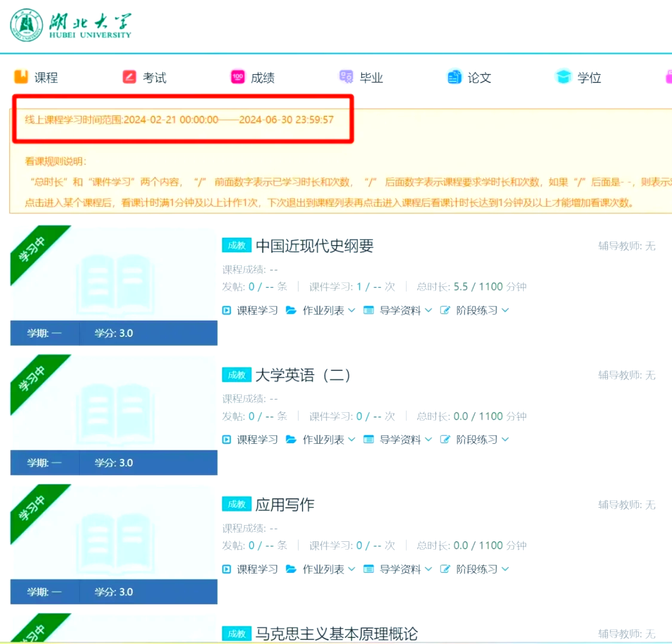Click 课程学习 play icon for 应用写作
Screen dimensions: 672x644
click(x=227, y=569)
